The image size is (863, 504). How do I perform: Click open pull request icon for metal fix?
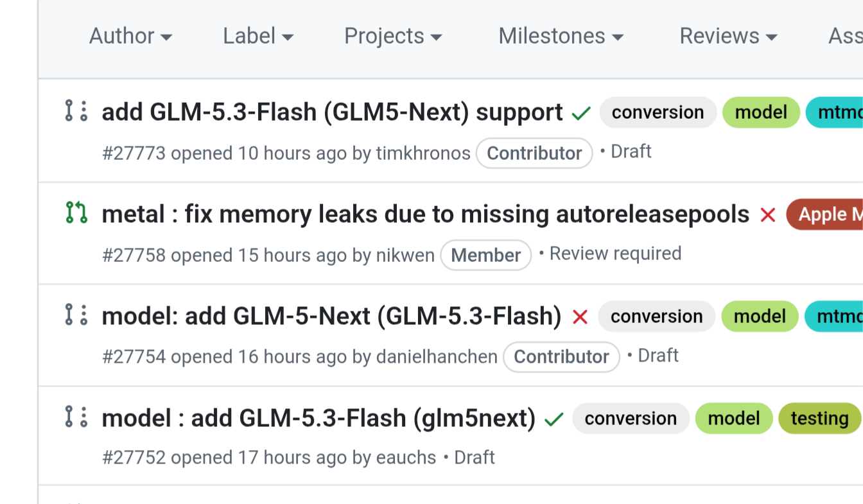(76, 213)
